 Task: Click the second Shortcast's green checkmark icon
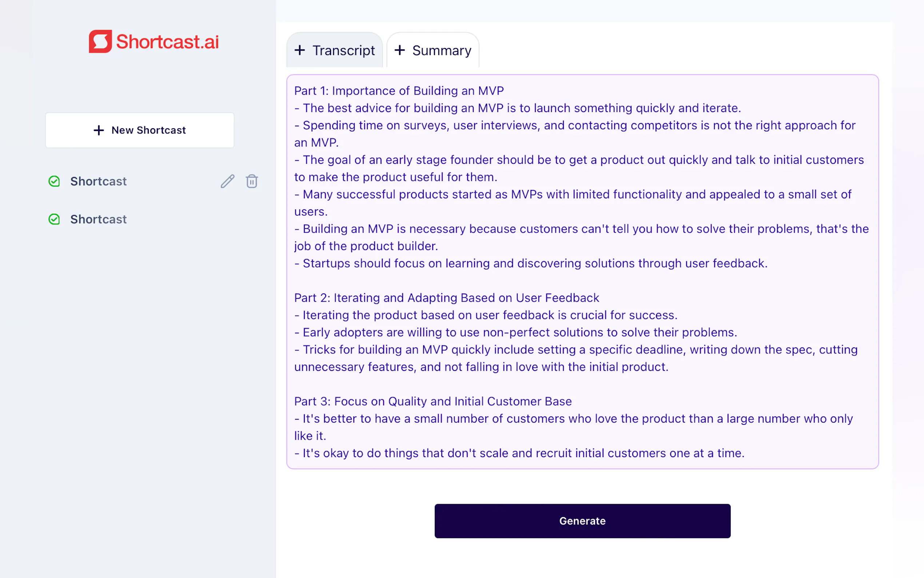(54, 219)
